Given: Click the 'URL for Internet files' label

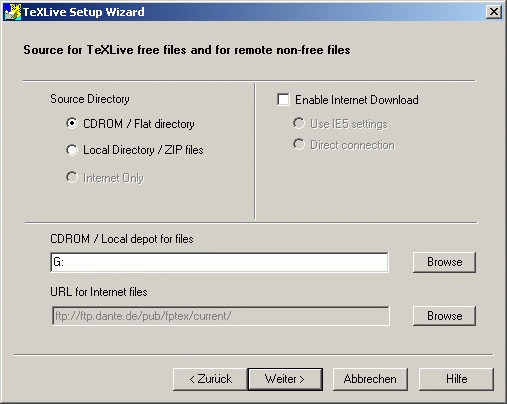Looking at the screenshot, I should click(x=99, y=292).
